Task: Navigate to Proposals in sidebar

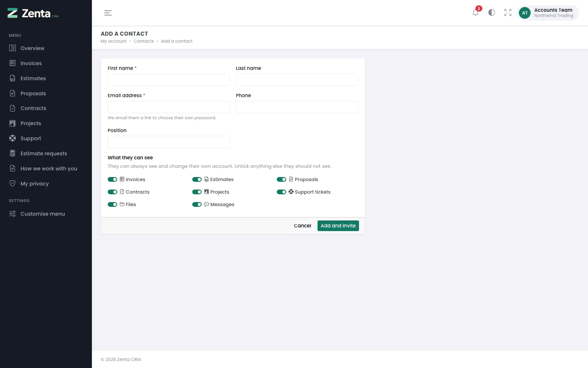Action: coord(46,93)
